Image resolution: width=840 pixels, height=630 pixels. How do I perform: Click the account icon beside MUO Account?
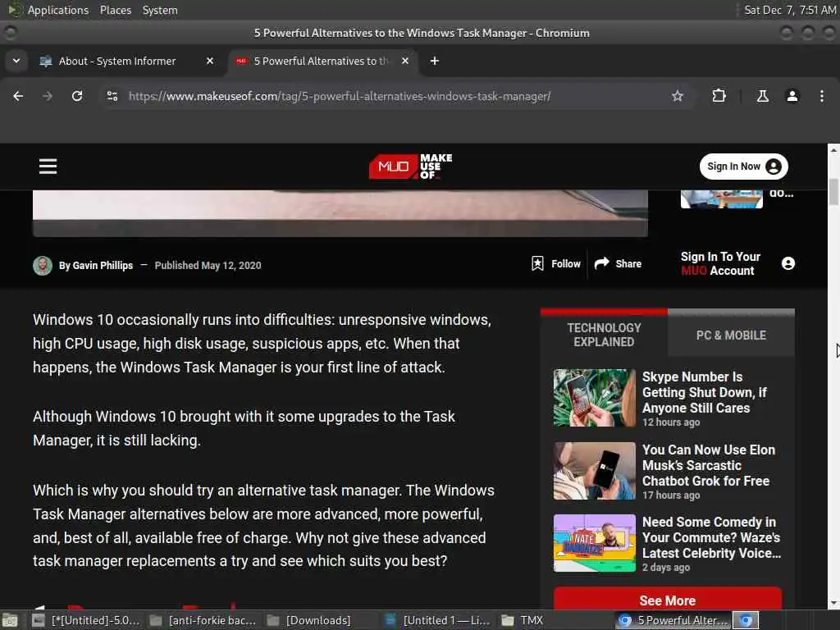(x=788, y=263)
